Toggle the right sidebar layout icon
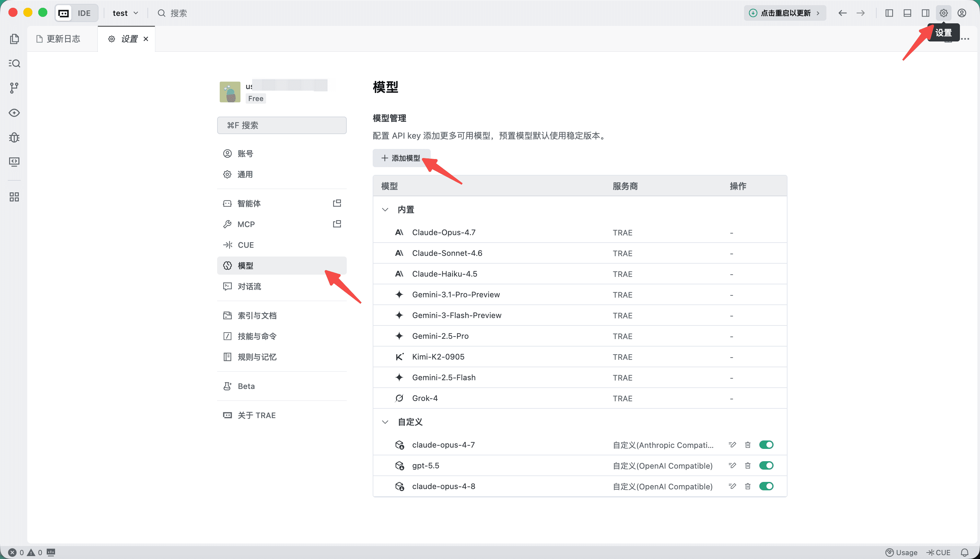980x559 pixels. (x=926, y=13)
